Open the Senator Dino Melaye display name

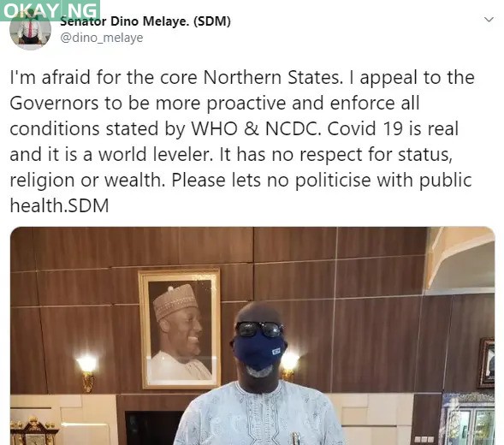(145, 21)
